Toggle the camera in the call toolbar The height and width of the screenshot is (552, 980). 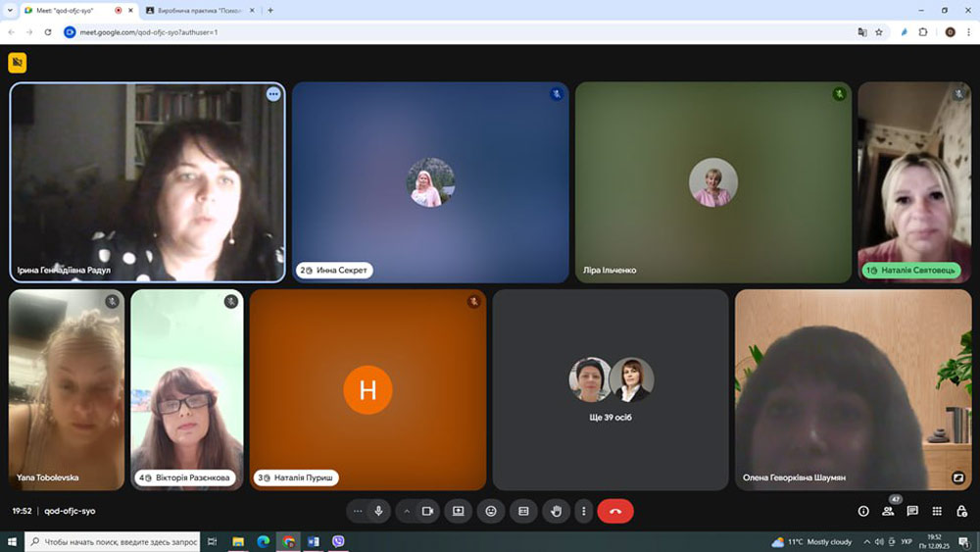pyautogui.click(x=427, y=511)
